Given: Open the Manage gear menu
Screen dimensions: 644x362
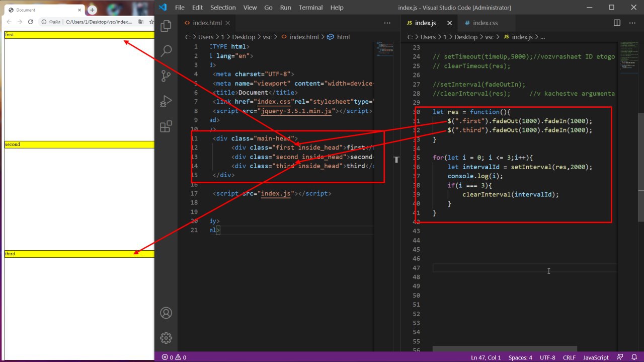Looking at the screenshot, I should click(166, 338).
